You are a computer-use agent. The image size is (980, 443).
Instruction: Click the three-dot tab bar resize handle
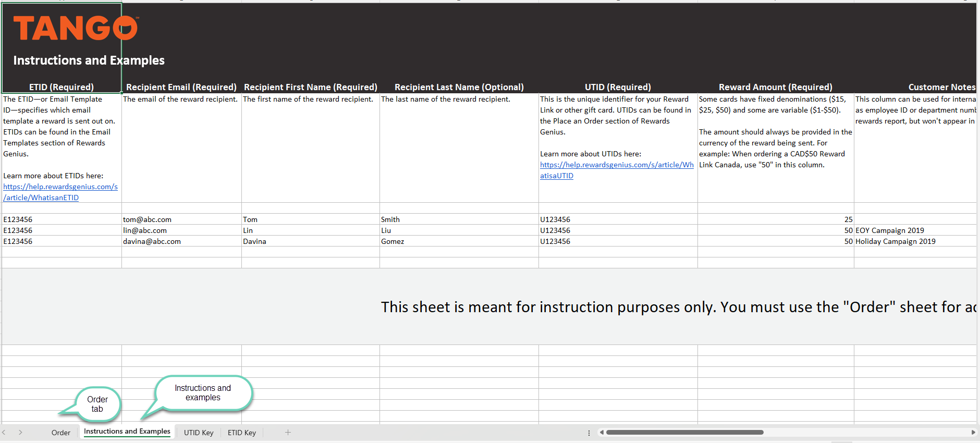tap(589, 433)
